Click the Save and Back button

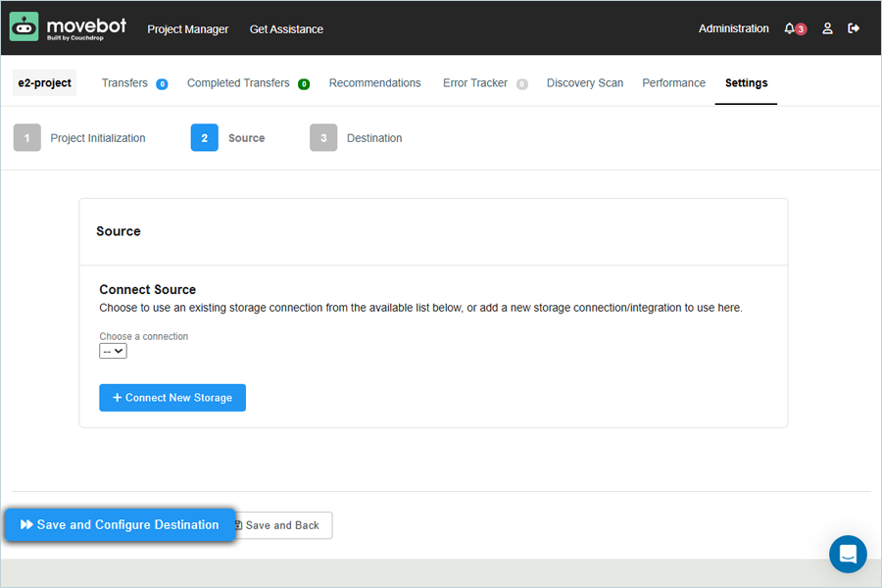[282, 525]
